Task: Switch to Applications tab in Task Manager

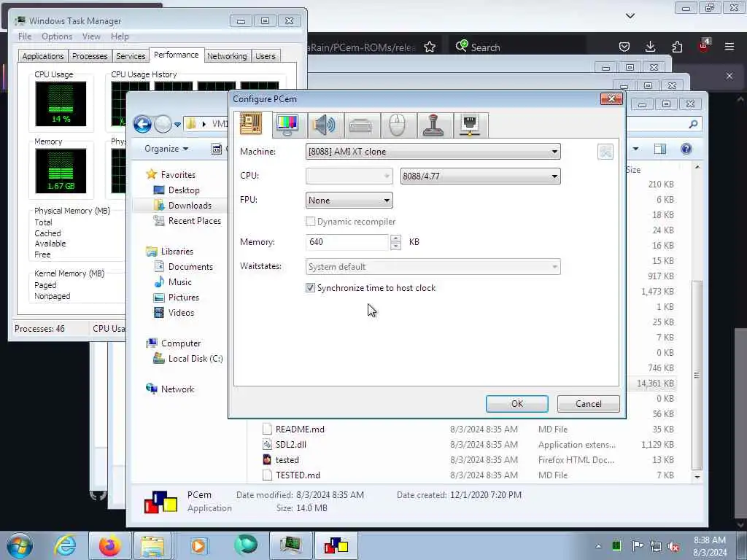Action: click(x=43, y=56)
